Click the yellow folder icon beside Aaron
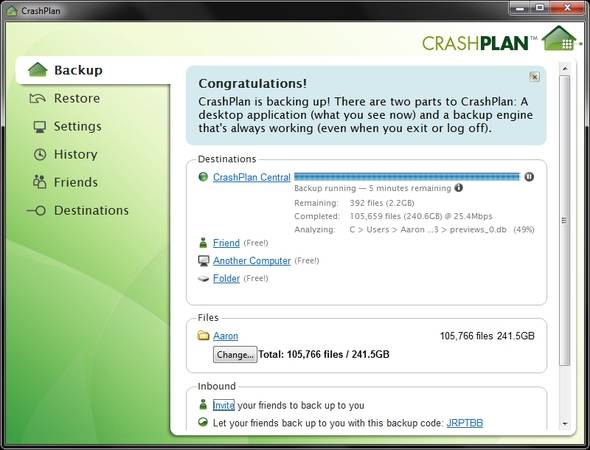This screenshot has width=590, height=450. point(203,335)
